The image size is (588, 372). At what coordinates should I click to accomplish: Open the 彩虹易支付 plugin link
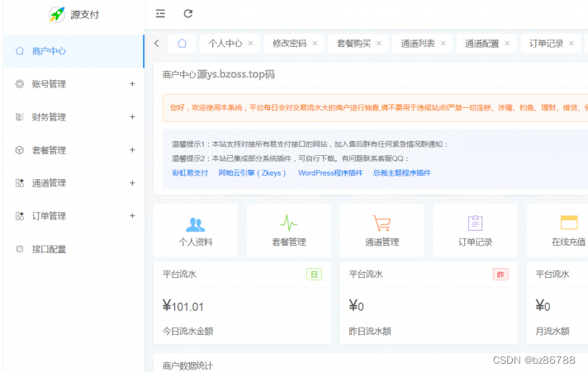(x=190, y=172)
